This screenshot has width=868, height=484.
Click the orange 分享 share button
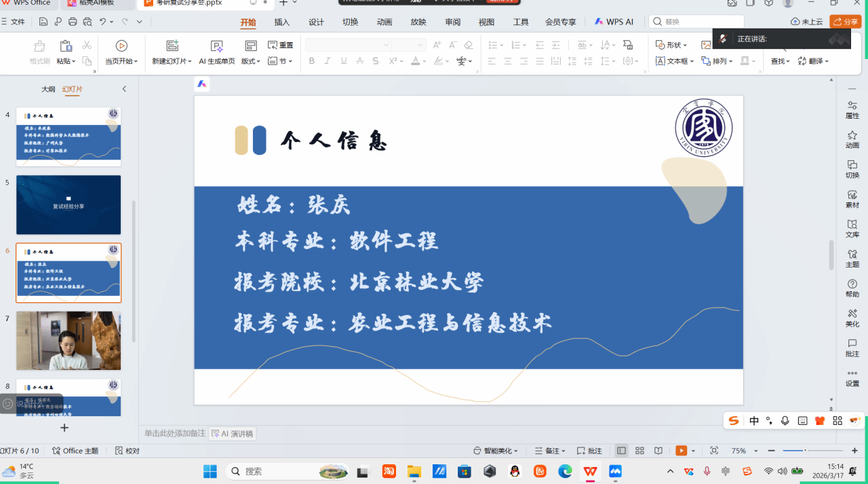[846, 22]
